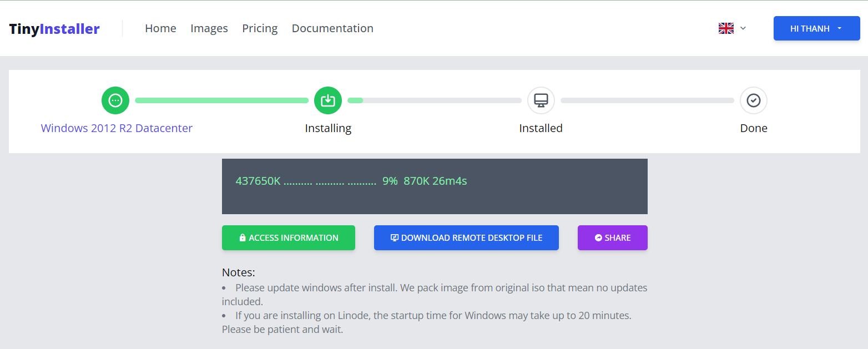868x349 pixels.
Task: Expand the language dropdown chevron
Action: click(743, 28)
